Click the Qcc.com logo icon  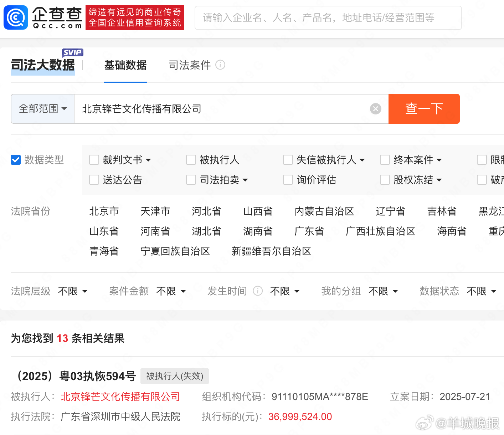coord(16,17)
